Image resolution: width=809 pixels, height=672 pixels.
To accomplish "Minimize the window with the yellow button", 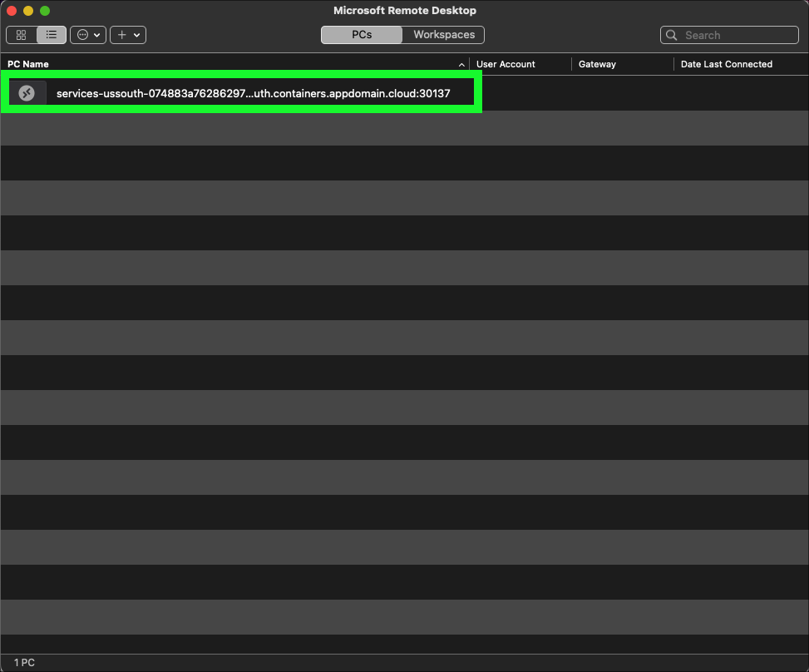I will pyautogui.click(x=28, y=11).
